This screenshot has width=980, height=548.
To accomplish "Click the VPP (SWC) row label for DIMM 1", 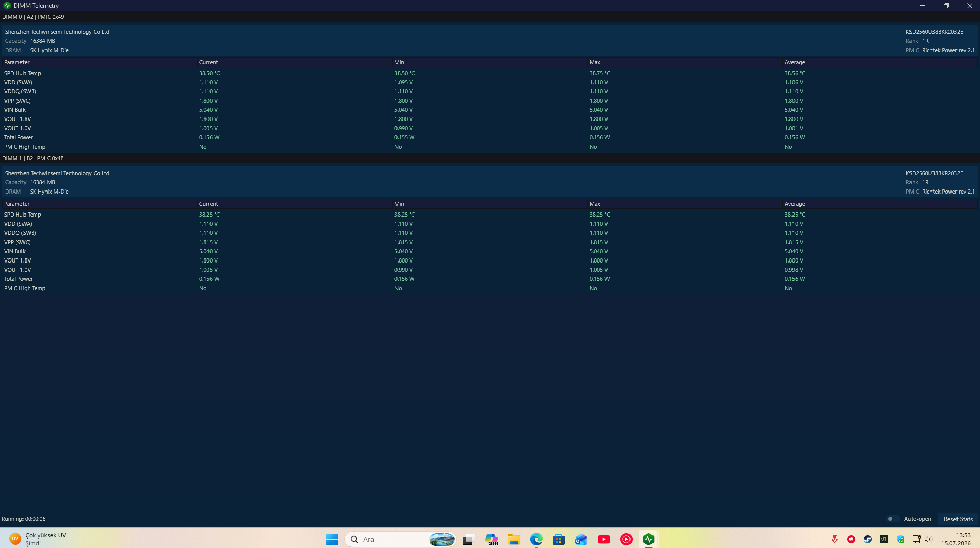I will point(17,242).
